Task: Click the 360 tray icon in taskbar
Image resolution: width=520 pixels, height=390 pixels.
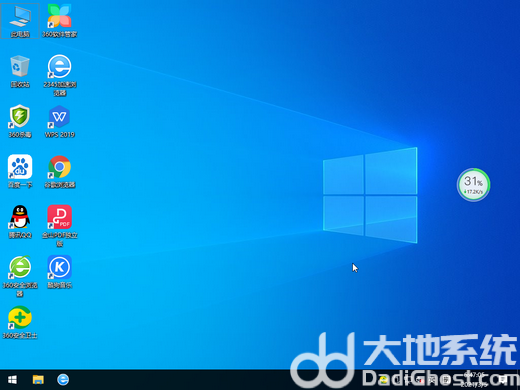Action: (x=384, y=380)
